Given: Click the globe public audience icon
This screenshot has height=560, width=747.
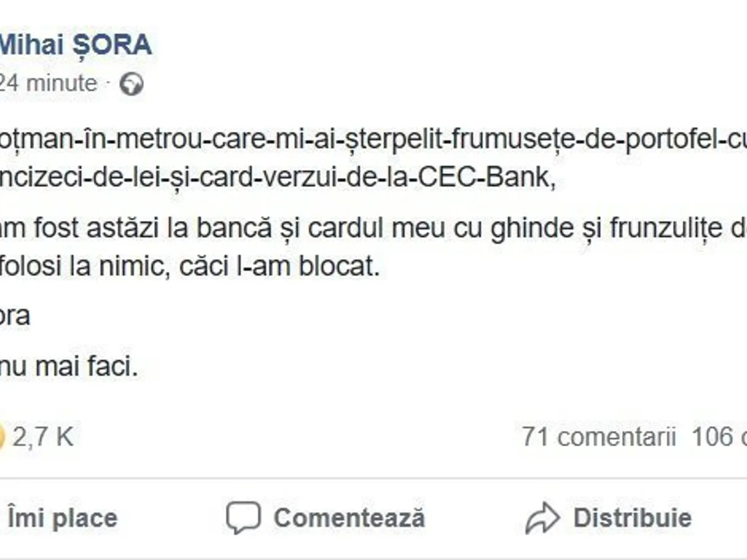Looking at the screenshot, I should point(131,84).
